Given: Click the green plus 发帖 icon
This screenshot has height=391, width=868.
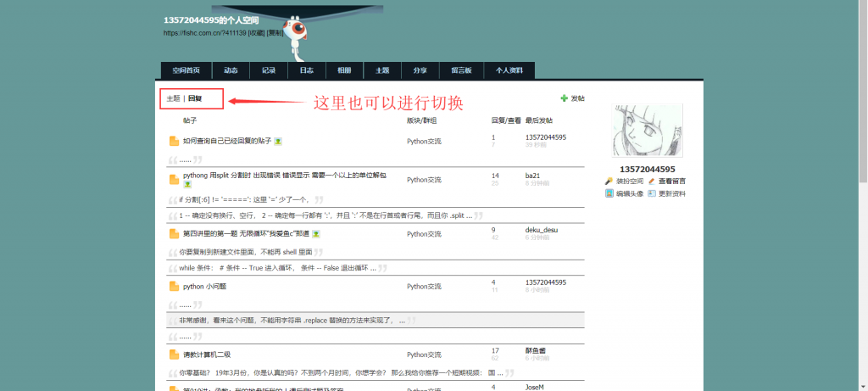Looking at the screenshot, I should pyautogui.click(x=564, y=98).
